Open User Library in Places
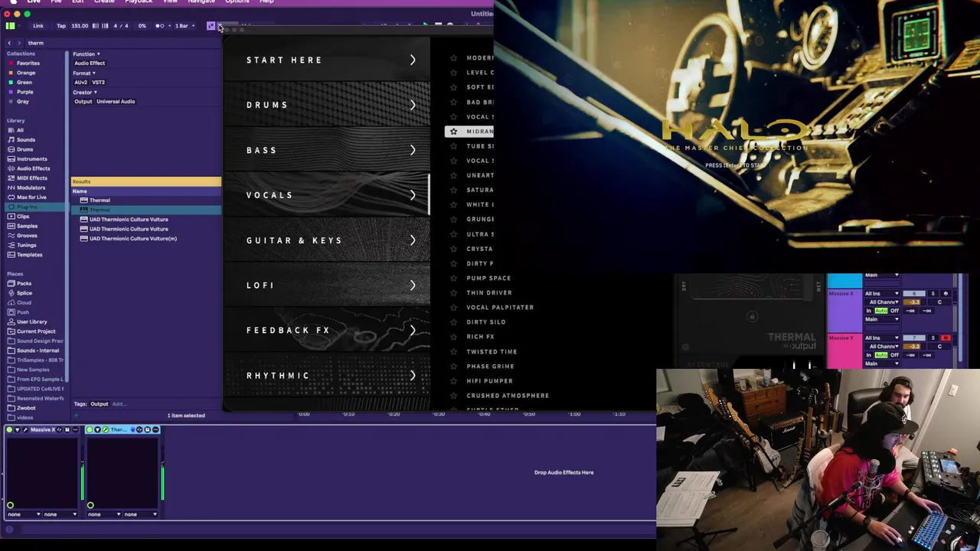980x551 pixels. (31, 321)
